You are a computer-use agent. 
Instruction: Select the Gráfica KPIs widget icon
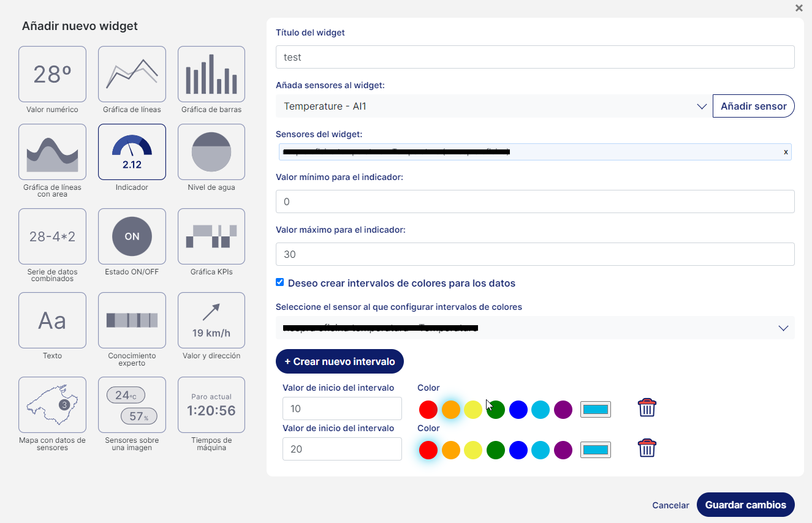coord(211,236)
